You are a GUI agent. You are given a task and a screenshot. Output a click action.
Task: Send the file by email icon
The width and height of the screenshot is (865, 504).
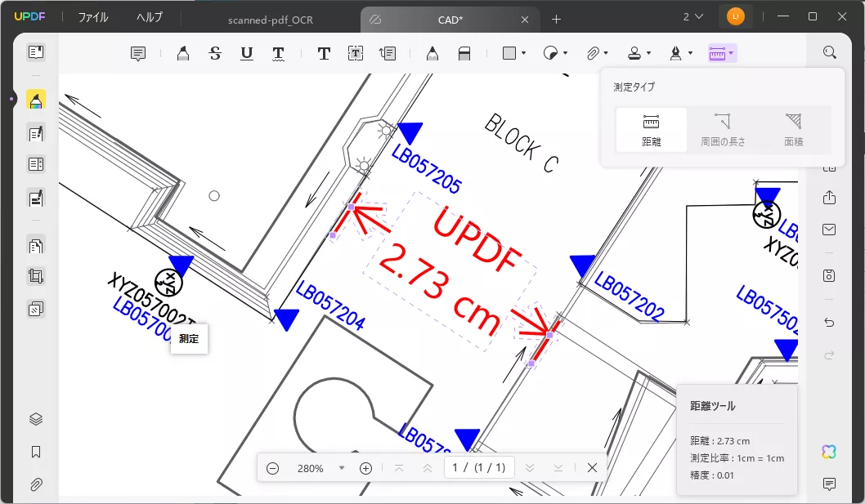tap(829, 230)
